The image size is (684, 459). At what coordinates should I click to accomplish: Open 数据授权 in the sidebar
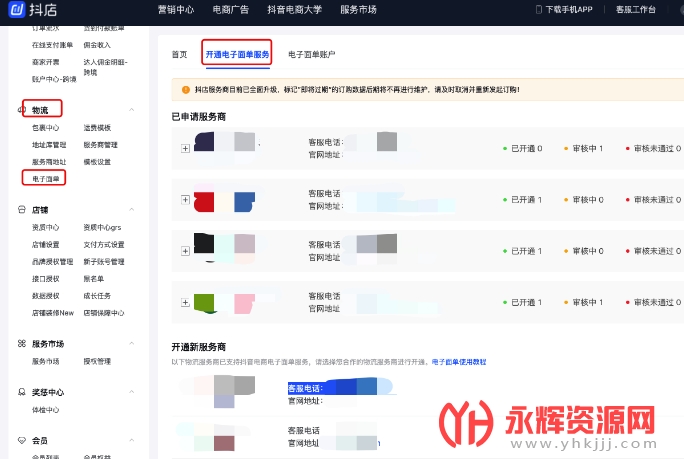click(45, 295)
